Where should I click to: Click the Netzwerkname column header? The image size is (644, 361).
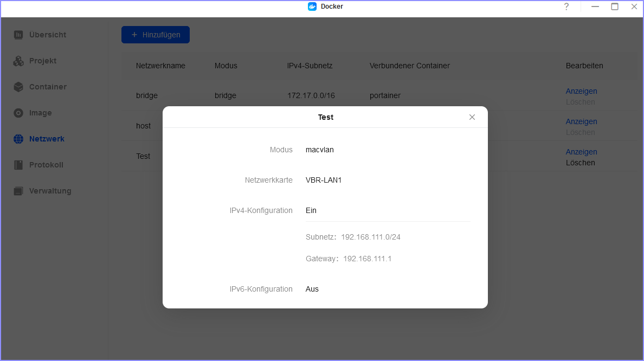click(x=160, y=66)
